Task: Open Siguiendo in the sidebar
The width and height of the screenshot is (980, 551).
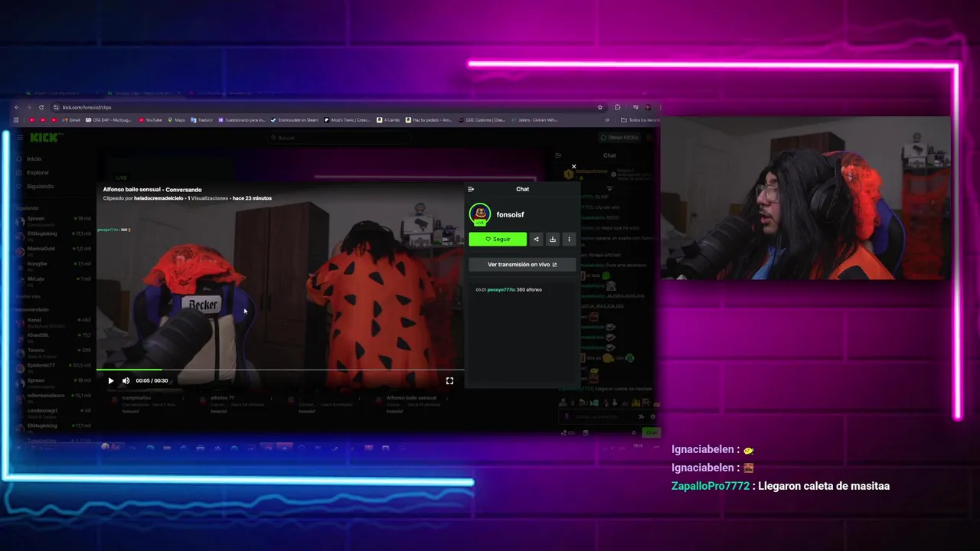Action: point(40,186)
